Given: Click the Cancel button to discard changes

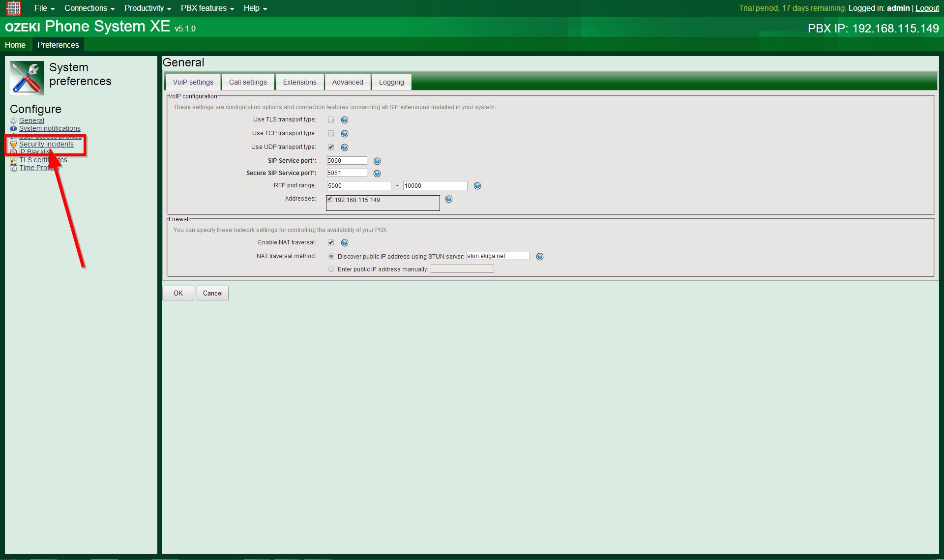Looking at the screenshot, I should pyautogui.click(x=212, y=294).
